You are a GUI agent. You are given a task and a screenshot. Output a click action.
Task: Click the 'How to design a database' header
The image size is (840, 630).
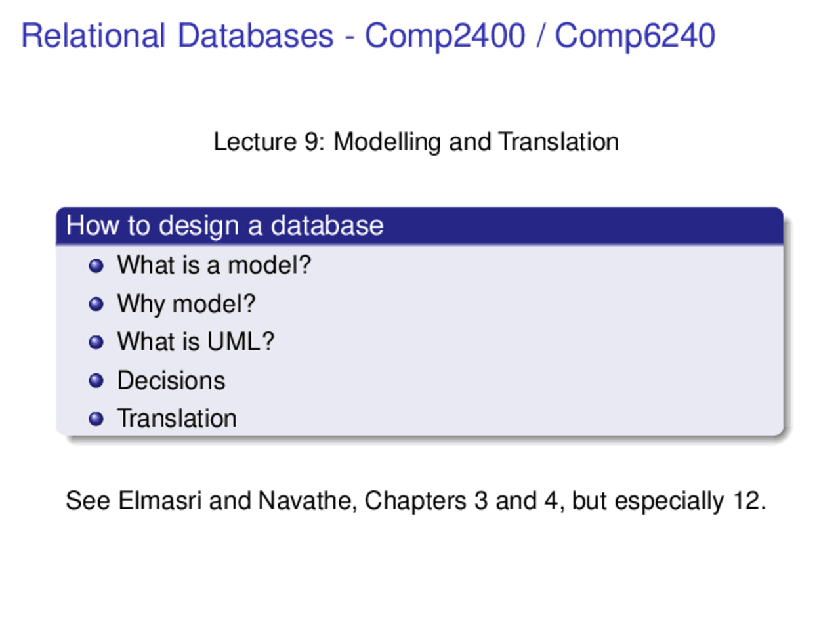coord(225,226)
